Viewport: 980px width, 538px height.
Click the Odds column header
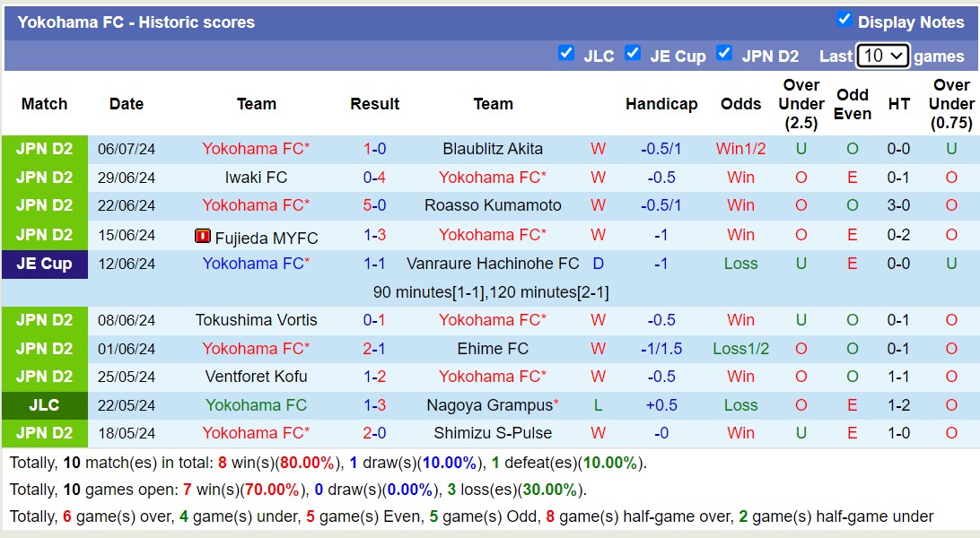coord(741,104)
